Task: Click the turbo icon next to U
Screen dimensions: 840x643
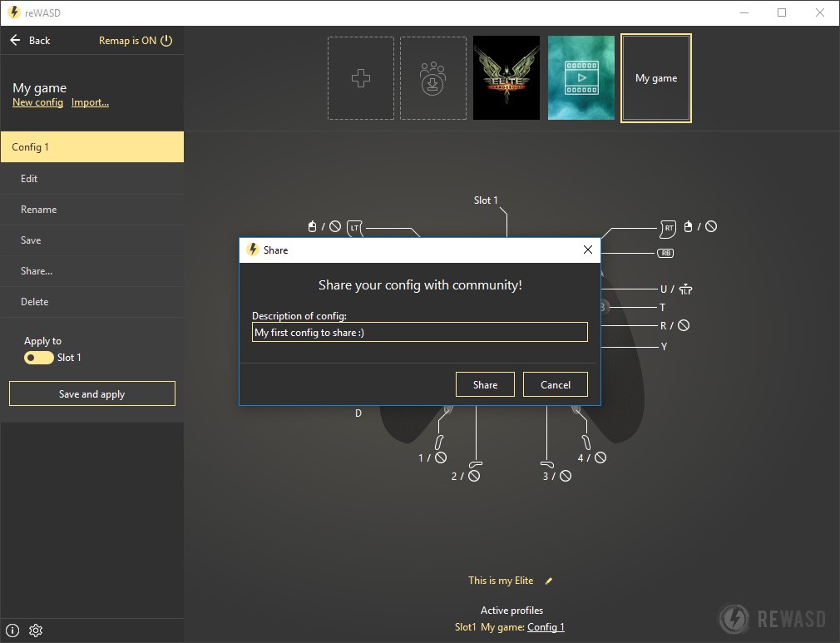Action: pos(685,289)
